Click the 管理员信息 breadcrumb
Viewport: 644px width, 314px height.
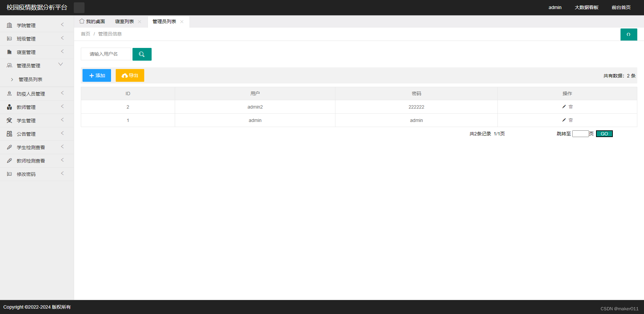110,34
